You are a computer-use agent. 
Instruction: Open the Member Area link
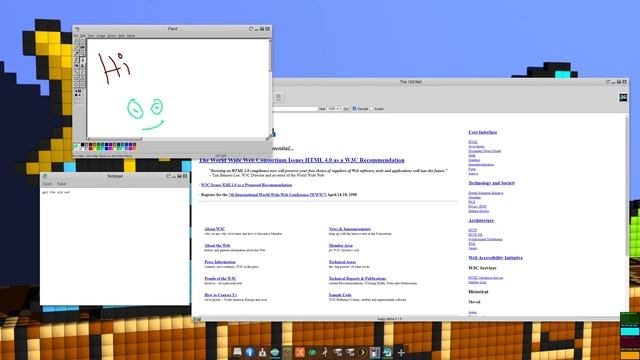click(341, 246)
